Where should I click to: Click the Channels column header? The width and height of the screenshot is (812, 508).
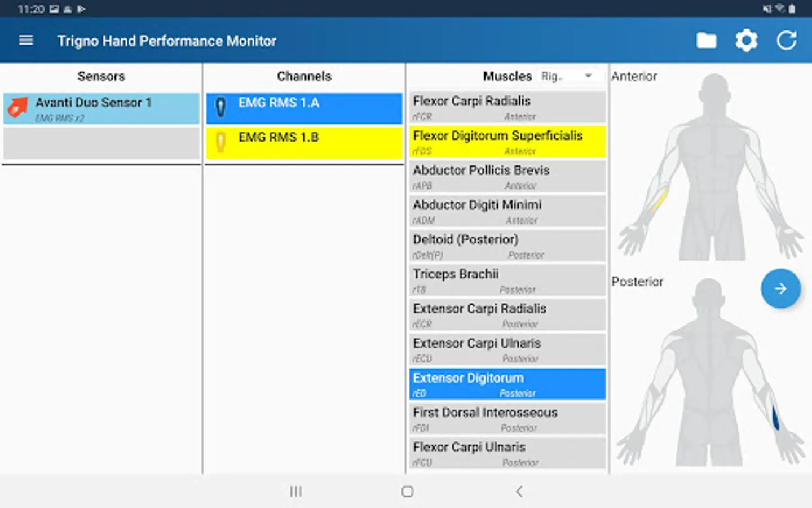coord(304,76)
